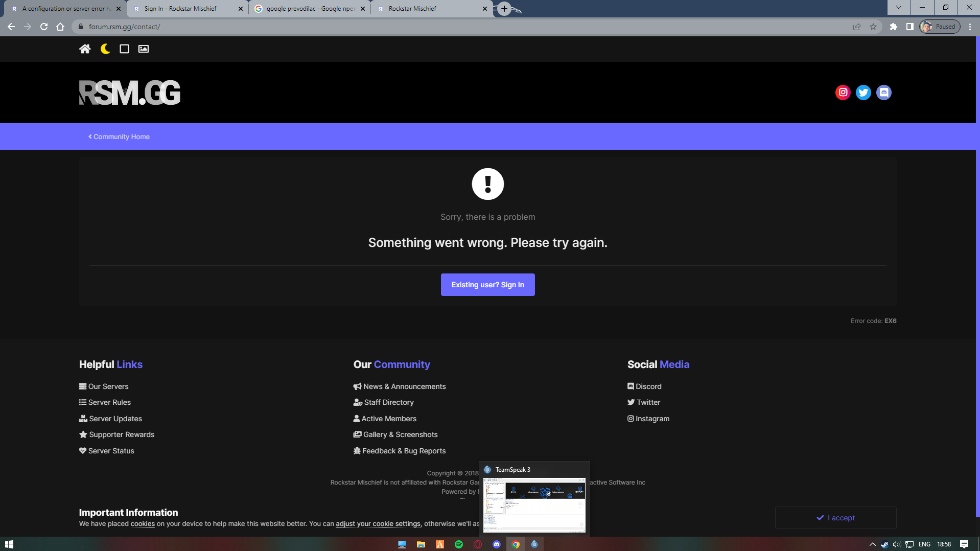
Task: Toggle the picture background icon
Action: coord(144,49)
